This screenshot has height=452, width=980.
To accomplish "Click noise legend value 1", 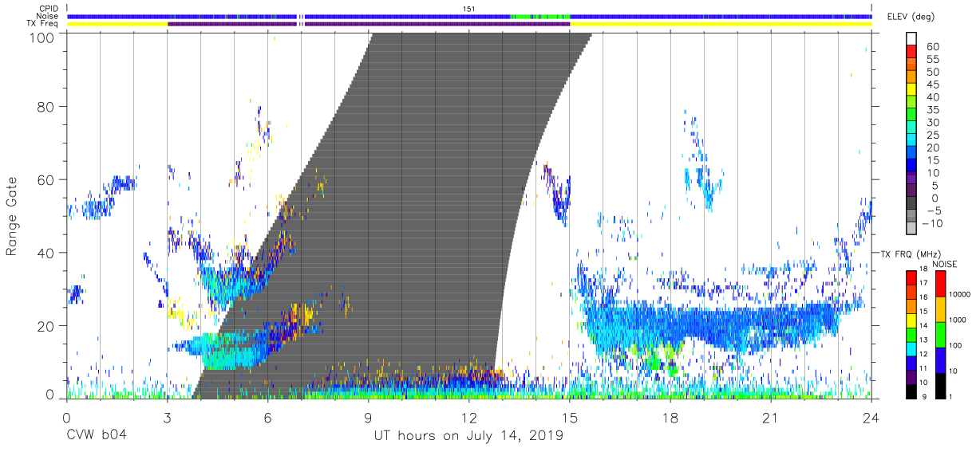I will (x=950, y=395).
